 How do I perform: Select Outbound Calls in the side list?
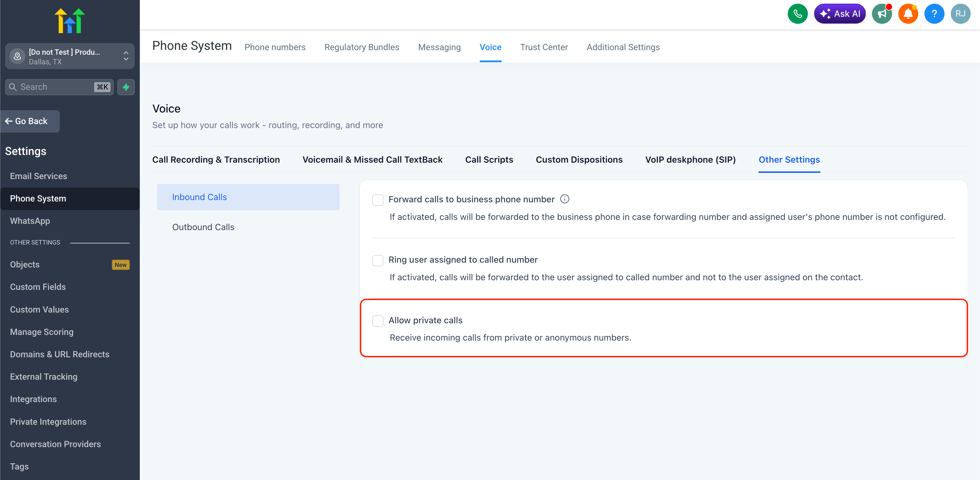tap(203, 227)
